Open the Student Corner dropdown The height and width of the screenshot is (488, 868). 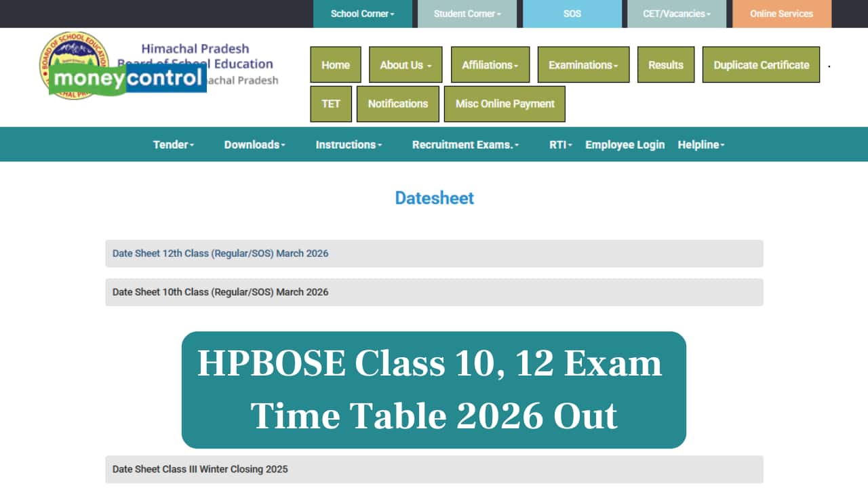coord(467,14)
